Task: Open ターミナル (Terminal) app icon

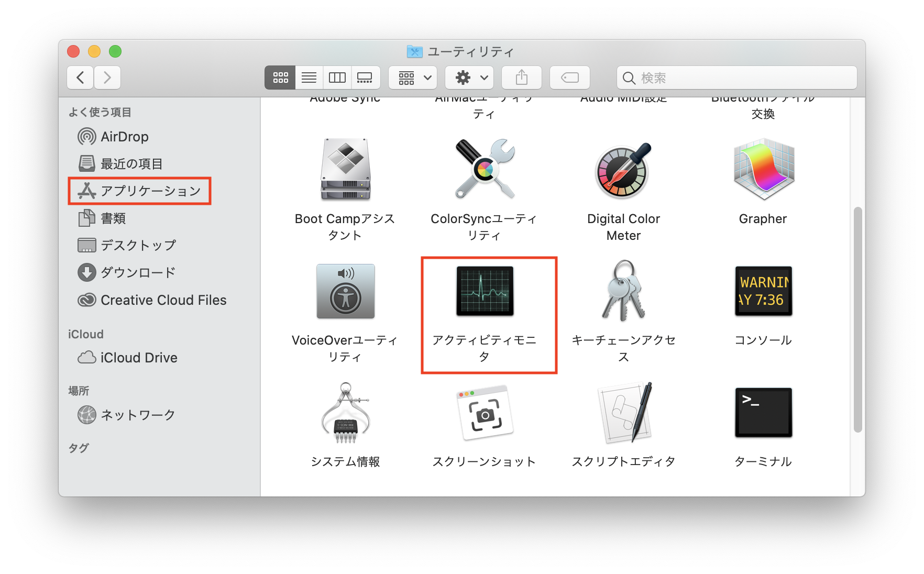Action: click(764, 413)
